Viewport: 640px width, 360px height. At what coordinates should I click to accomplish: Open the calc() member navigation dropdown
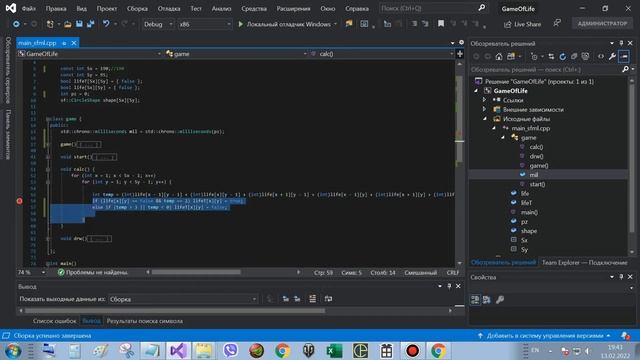click(382, 54)
